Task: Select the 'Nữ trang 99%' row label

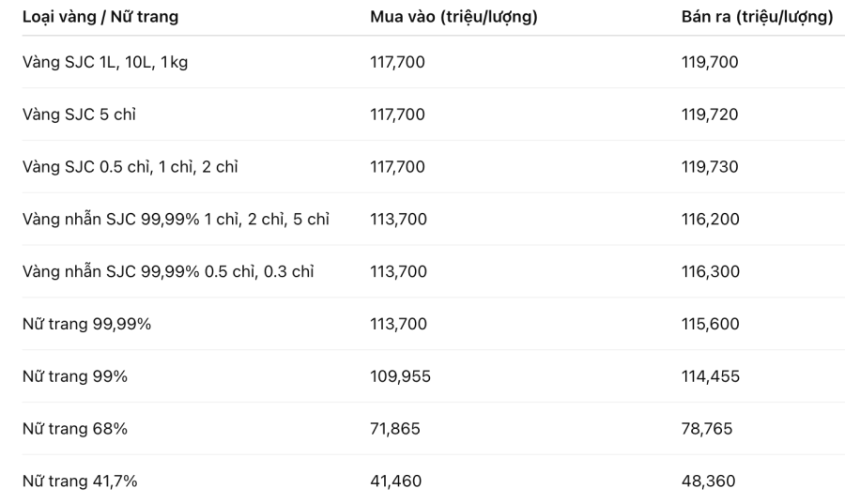Action: pos(75,375)
